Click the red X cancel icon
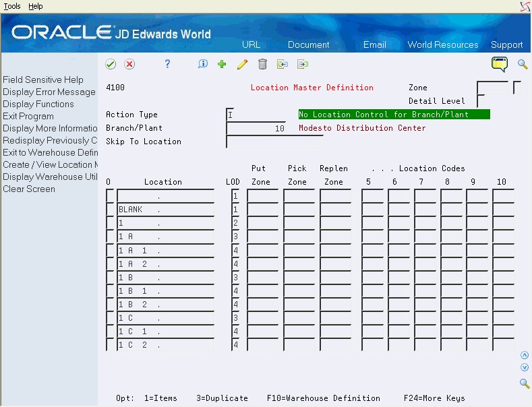Viewport: 532px width, 407px height. click(x=129, y=64)
